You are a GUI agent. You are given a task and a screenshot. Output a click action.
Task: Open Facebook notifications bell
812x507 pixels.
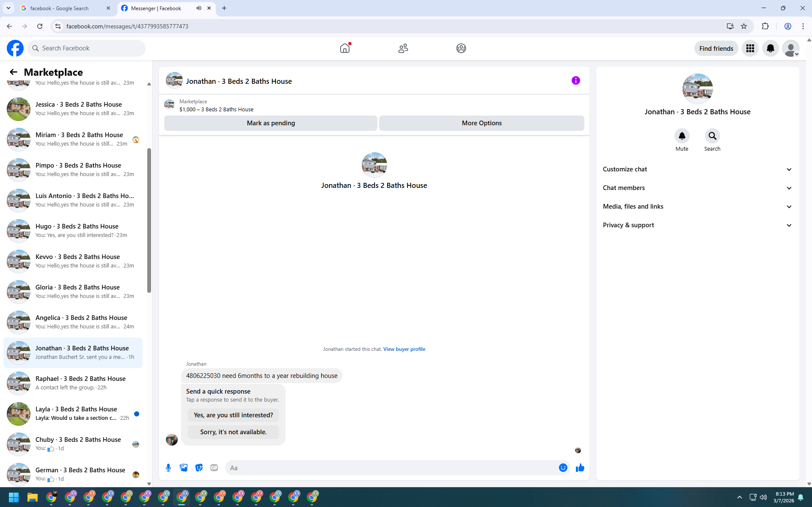pos(771,48)
